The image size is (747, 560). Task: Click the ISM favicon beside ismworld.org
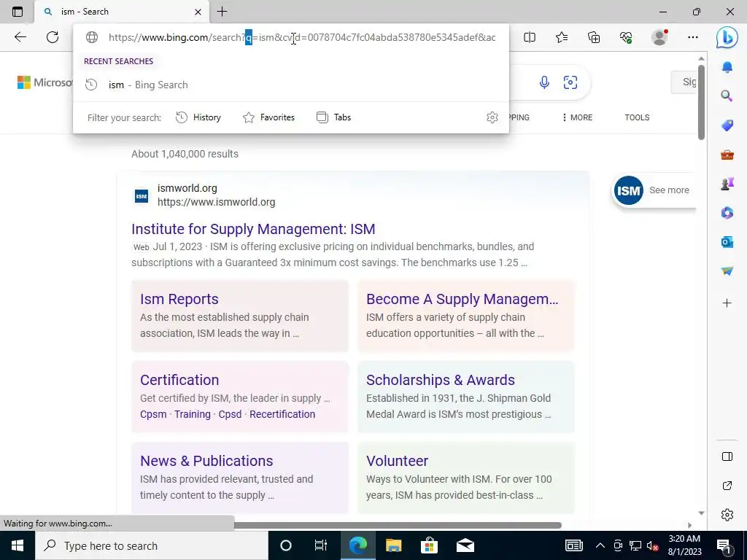(x=142, y=196)
